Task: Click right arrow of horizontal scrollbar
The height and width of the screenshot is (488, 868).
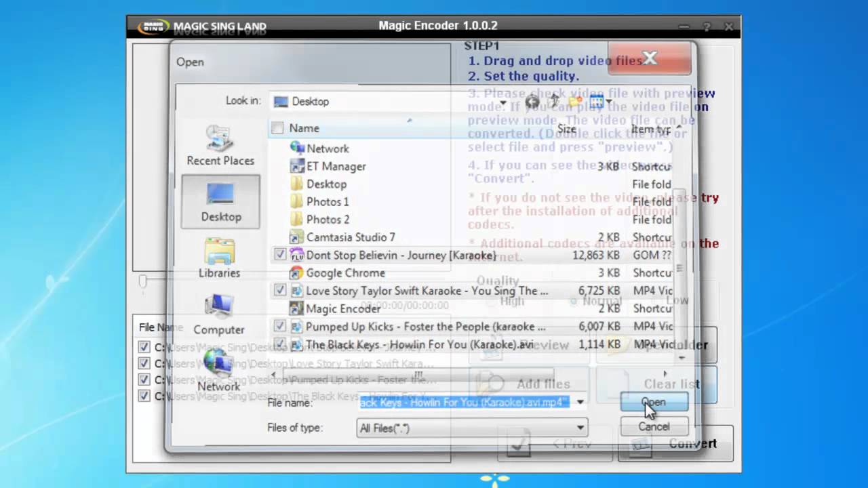Action: click(665, 374)
